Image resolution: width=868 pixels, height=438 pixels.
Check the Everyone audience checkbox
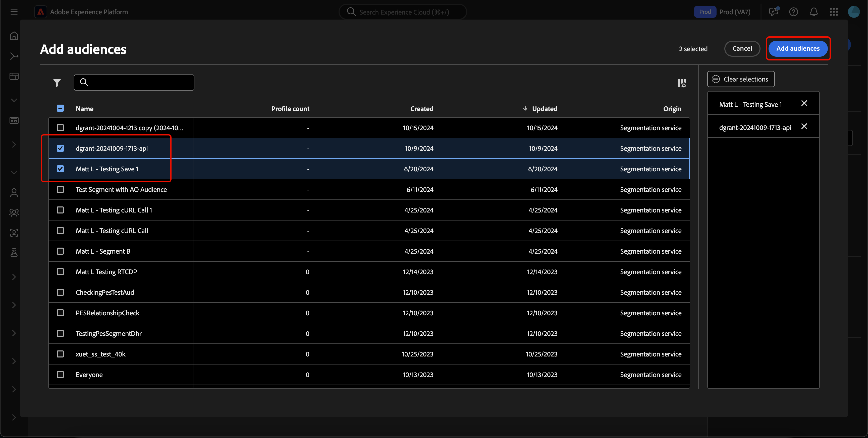(60, 375)
